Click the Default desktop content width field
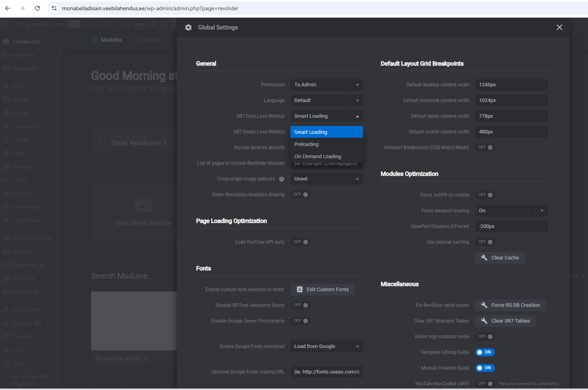This screenshot has width=588, height=390. [511, 85]
